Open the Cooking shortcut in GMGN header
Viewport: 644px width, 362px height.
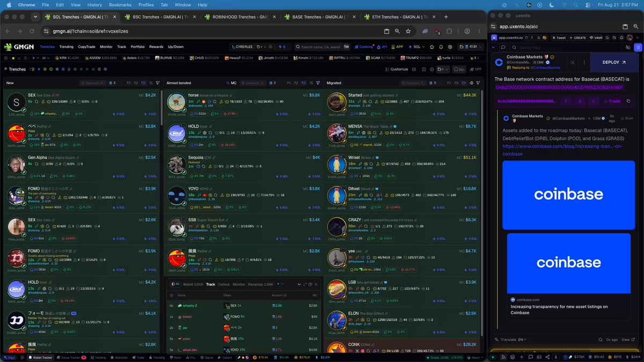click(x=364, y=47)
